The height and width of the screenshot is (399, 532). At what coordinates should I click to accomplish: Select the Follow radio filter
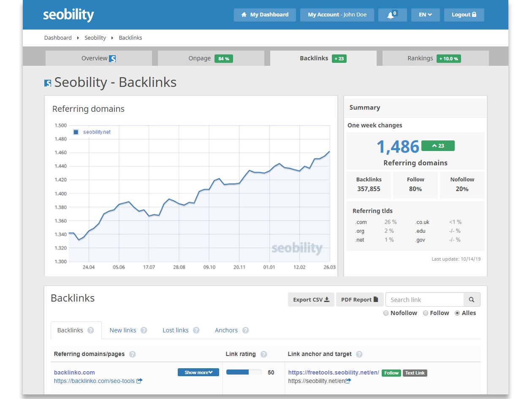426,313
